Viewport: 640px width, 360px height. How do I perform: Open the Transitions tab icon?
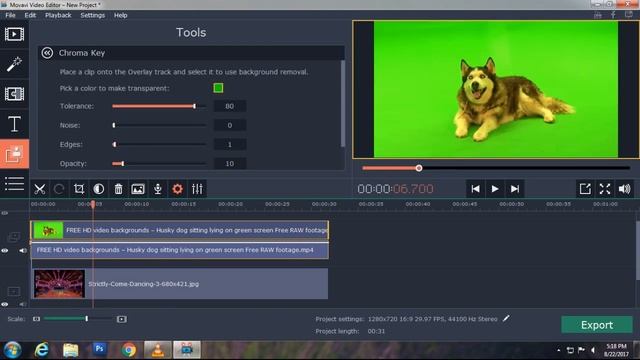(14, 94)
